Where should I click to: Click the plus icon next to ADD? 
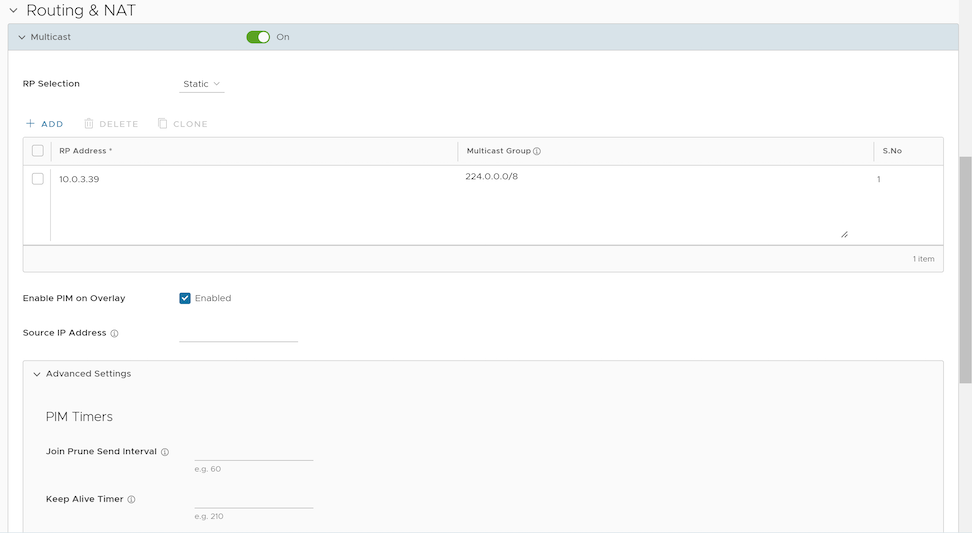point(30,124)
